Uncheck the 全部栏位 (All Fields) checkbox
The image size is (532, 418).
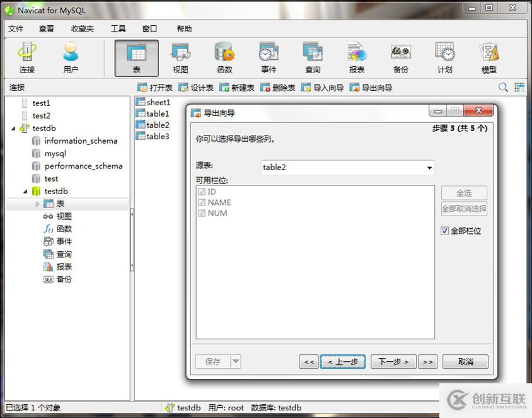point(445,231)
